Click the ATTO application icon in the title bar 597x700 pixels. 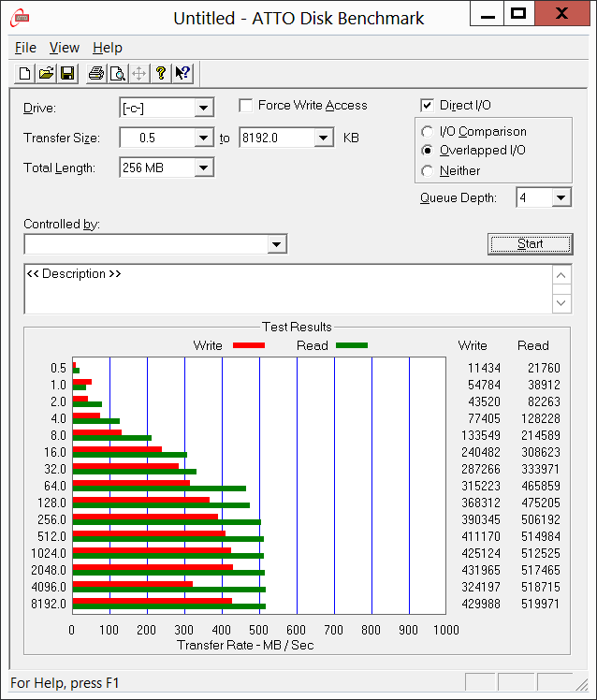20,18
